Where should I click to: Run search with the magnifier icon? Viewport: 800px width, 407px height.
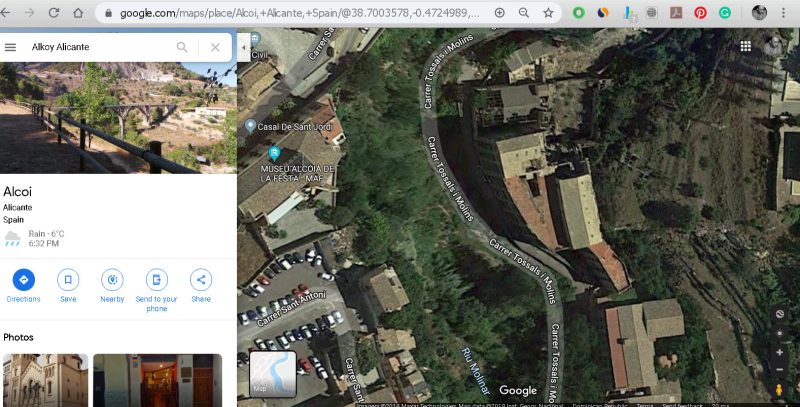coord(182,47)
